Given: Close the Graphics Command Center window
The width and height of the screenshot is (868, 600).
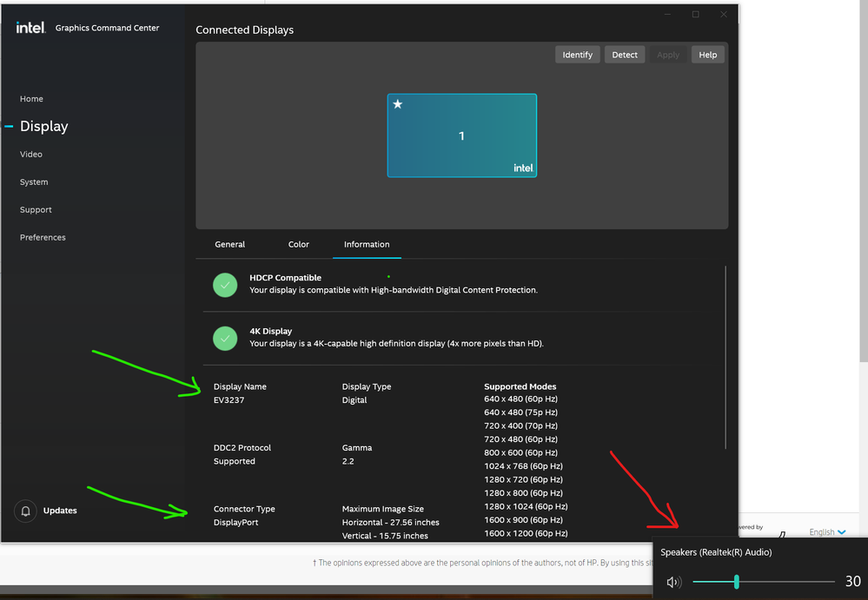Looking at the screenshot, I should [x=724, y=15].
